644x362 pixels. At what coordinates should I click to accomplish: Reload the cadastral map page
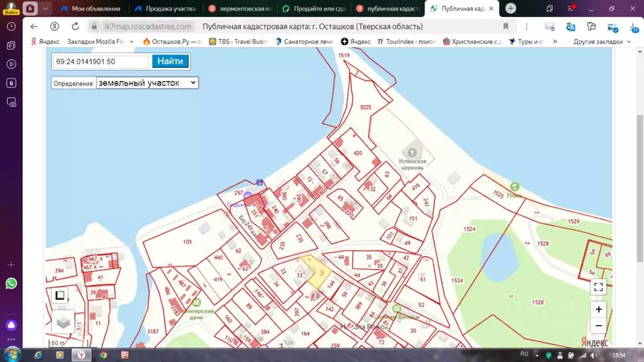point(75,26)
